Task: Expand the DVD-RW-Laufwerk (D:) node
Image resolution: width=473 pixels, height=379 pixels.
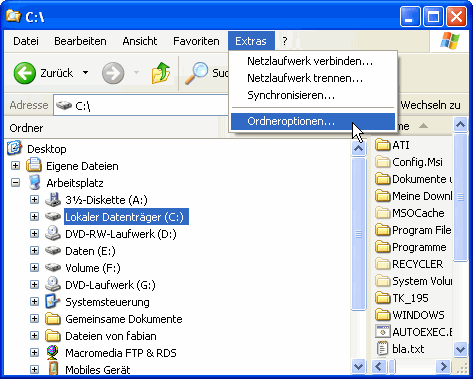Action: click(34, 233)
